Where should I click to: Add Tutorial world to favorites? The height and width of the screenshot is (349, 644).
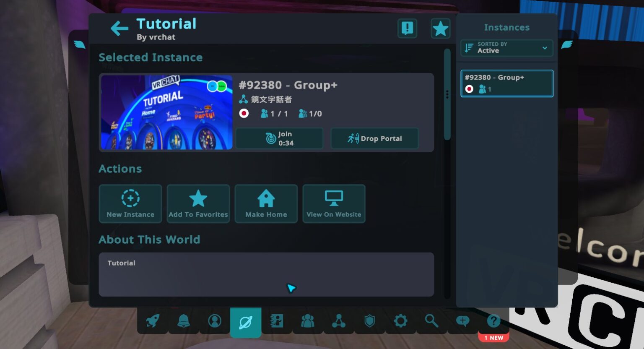[x=198, y=204]
